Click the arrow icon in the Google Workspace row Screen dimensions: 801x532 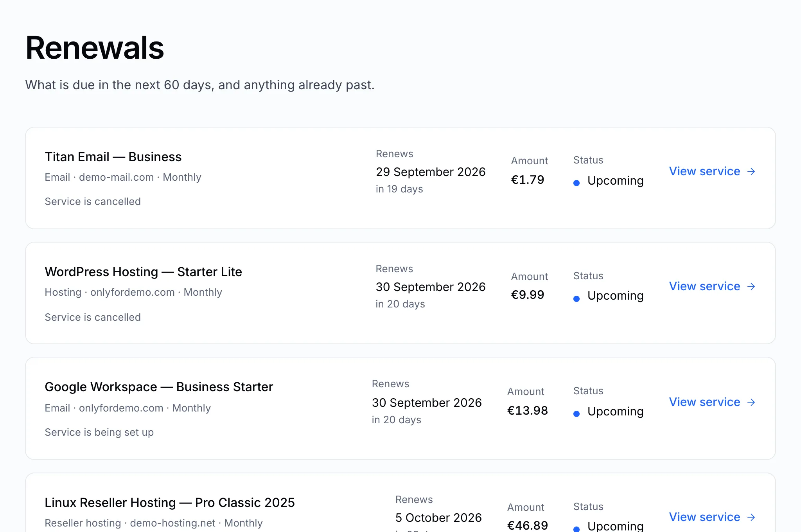751,402
